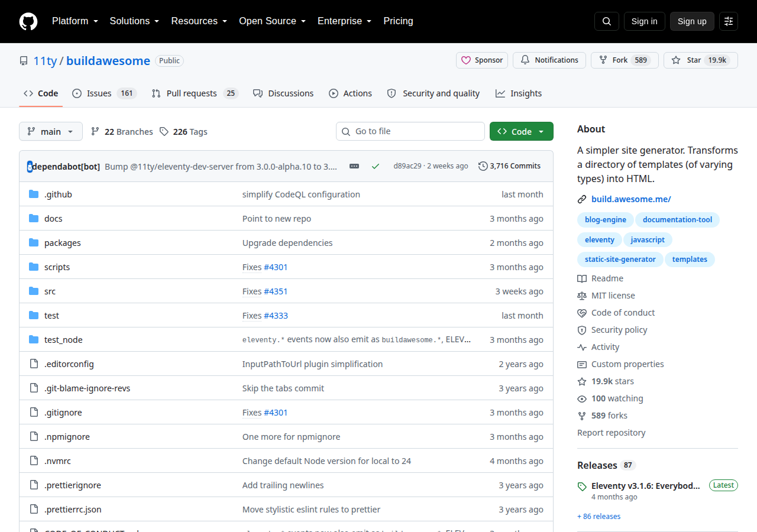The image size is (757, 532).
Task: Click the Code of conduct heart icon
Action: [582, 313]
